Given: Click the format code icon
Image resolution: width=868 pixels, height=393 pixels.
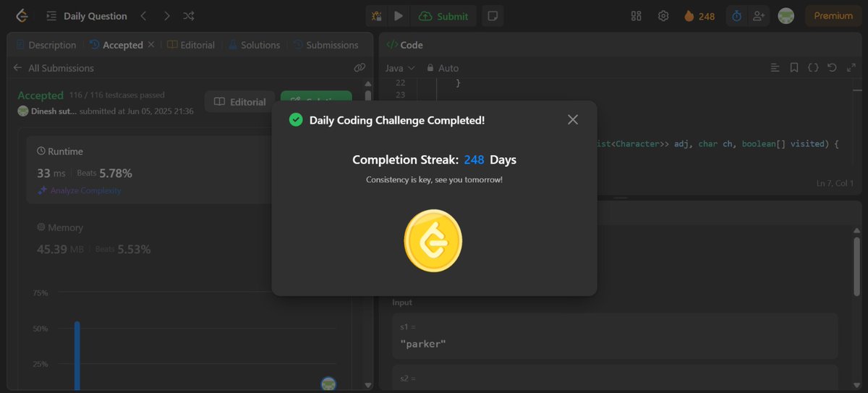Looking at the screenshot, I should [x=775, y=68].
